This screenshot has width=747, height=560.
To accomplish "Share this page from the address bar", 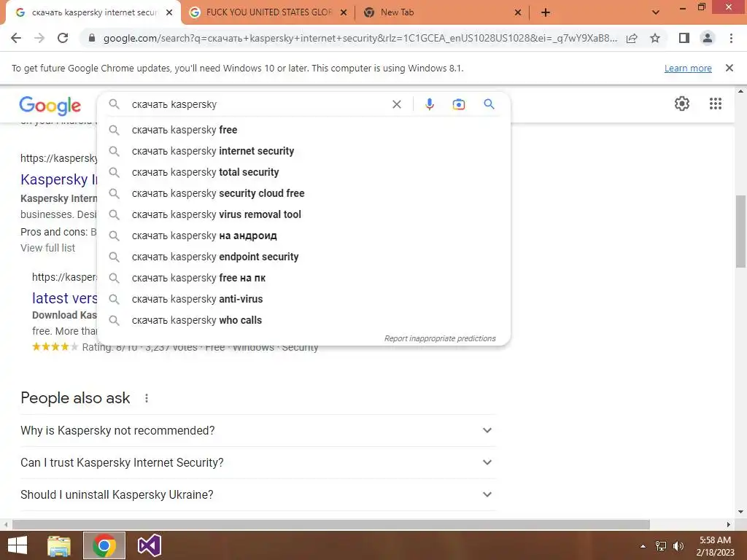I will point(632,38).
